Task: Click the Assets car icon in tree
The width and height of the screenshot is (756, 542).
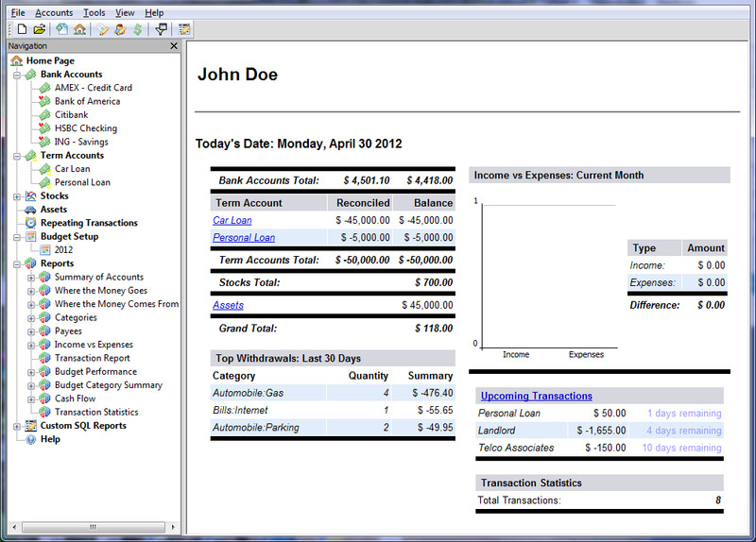Action: (31, 210)
